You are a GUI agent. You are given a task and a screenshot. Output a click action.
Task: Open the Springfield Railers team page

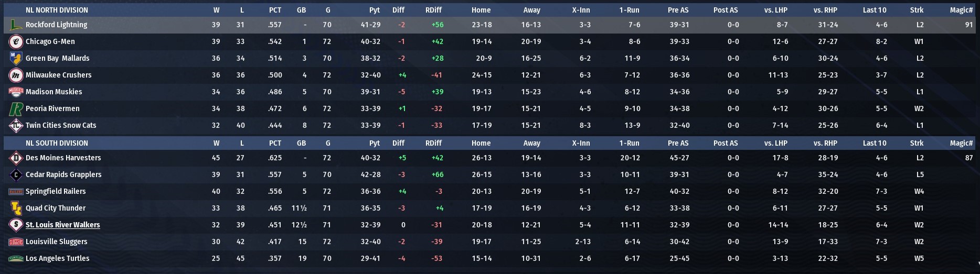(x=56, y=191)
